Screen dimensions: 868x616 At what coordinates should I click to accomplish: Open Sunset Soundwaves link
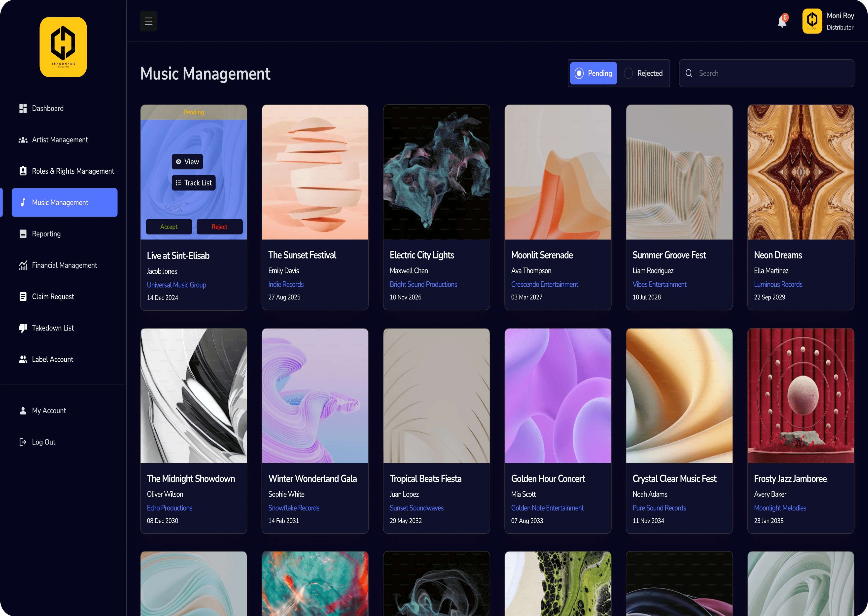[417, 508]
